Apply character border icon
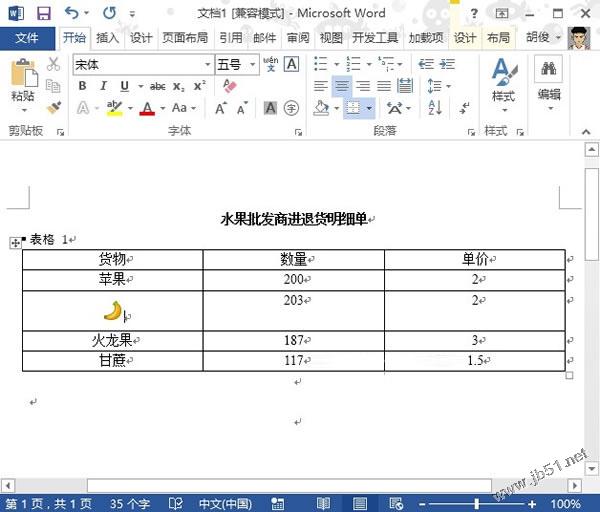600x512 pixels. (292, 64)
